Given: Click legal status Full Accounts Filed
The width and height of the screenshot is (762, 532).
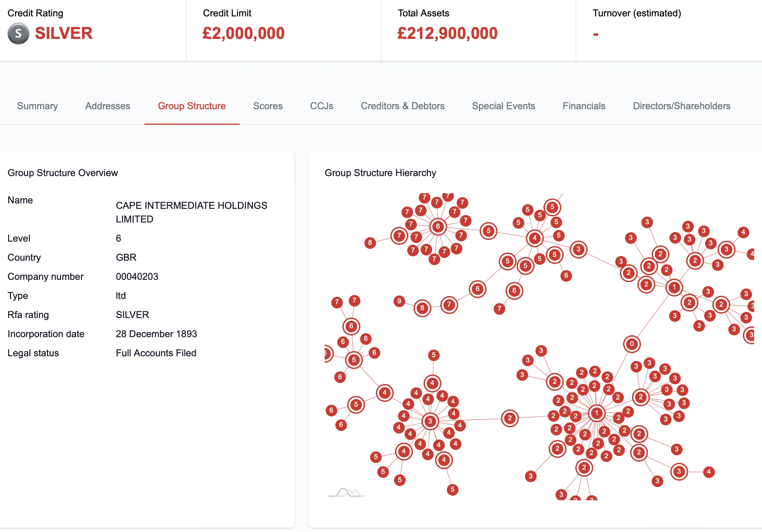Looking at the screenshot, I should coord(156,353).
